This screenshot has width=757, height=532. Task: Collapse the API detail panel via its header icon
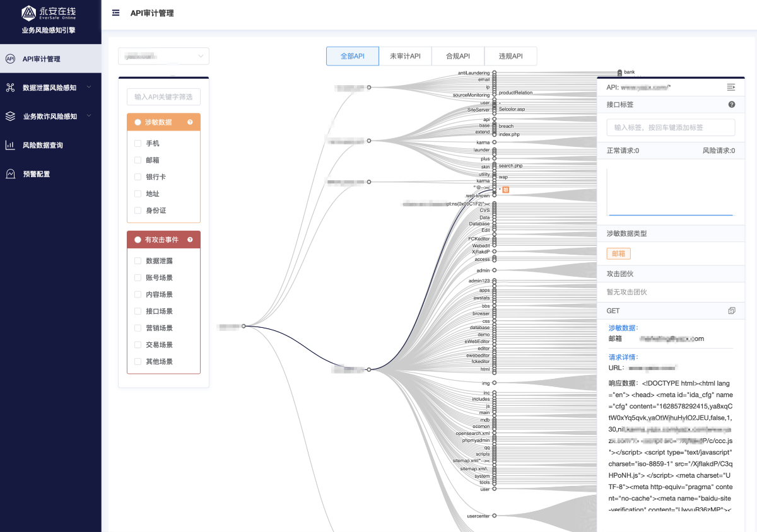731,86
